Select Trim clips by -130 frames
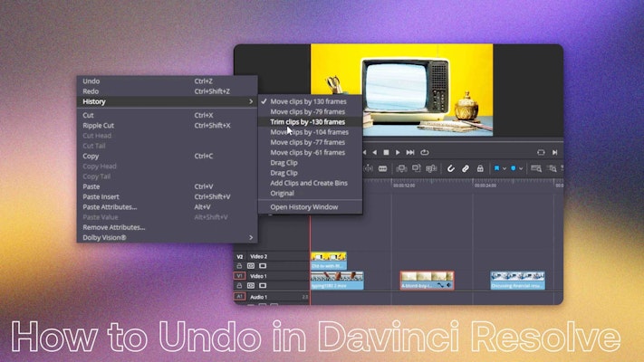 click(x=308, y=121)
